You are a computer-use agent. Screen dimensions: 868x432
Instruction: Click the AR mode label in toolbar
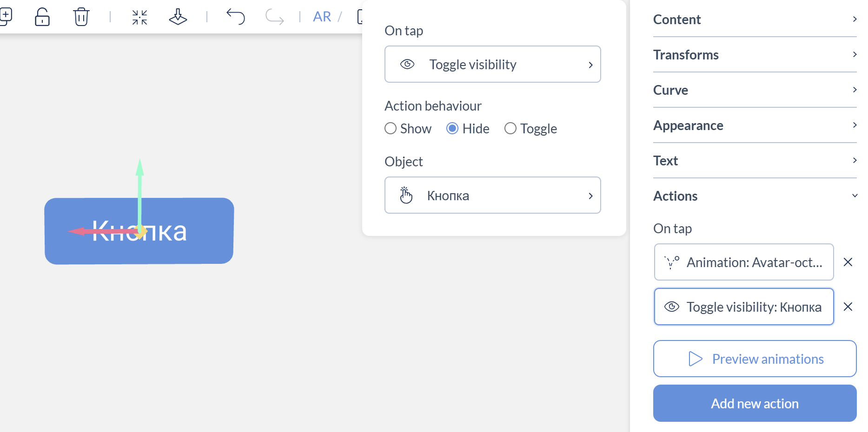pyautogui.click(x=322, y=17)
